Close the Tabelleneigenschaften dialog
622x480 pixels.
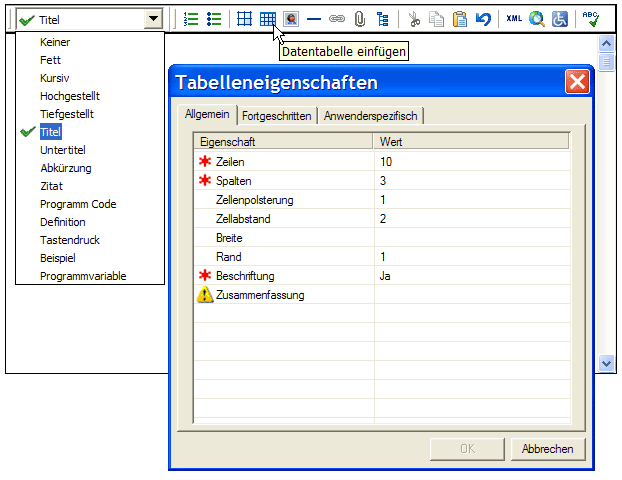577,82
